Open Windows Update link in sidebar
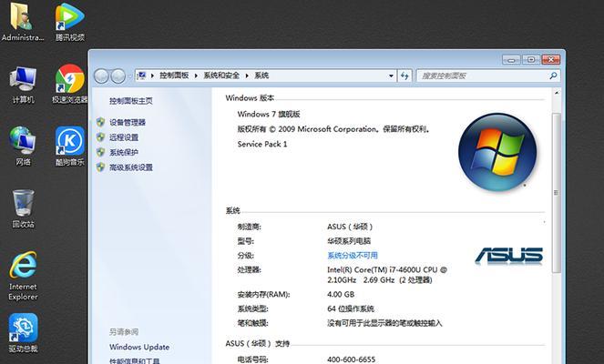The image size is (604, 364). [x=139, y=347]
